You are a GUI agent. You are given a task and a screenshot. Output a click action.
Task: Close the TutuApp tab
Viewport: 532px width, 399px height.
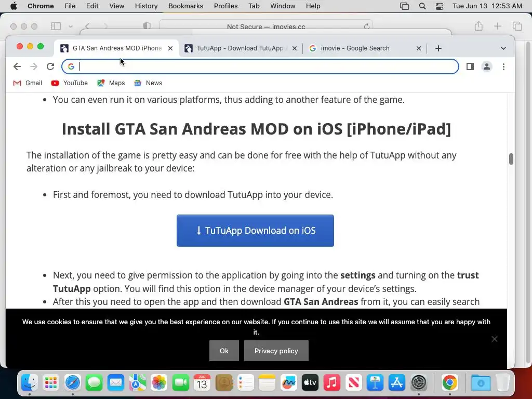click(295, 48)
